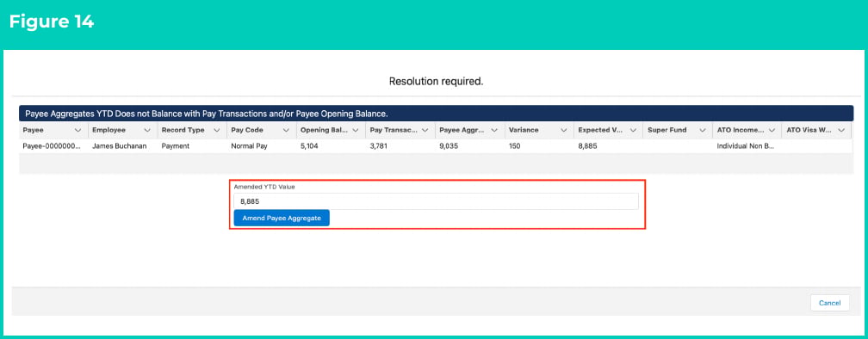Open the Pay Transac... column menu chevron

(425, 131)
